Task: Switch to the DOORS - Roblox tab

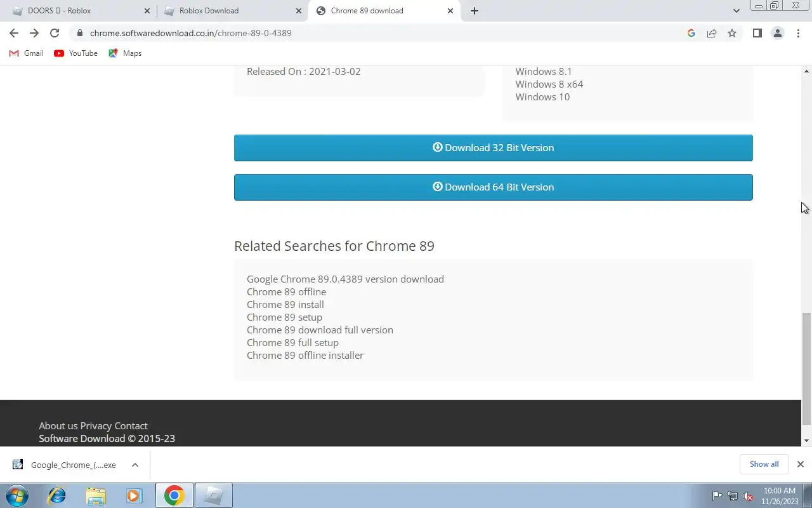Action: tap(79, 11)
